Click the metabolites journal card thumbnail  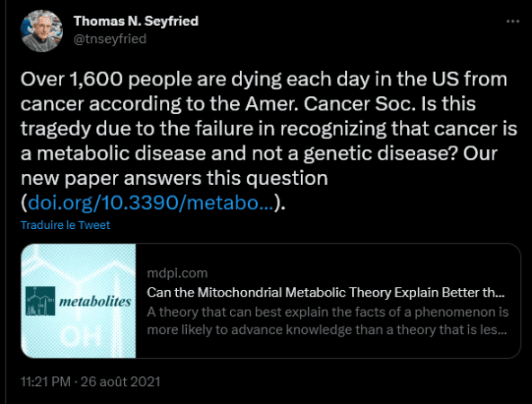(x=78, y=301)
